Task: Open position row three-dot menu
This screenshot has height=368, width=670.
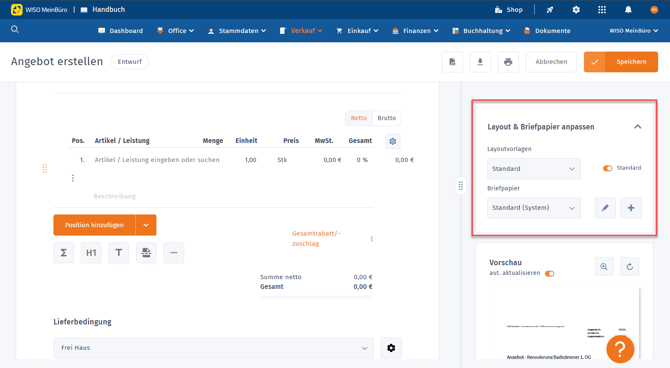Action: pyautogui.click(x=73, y=178)
